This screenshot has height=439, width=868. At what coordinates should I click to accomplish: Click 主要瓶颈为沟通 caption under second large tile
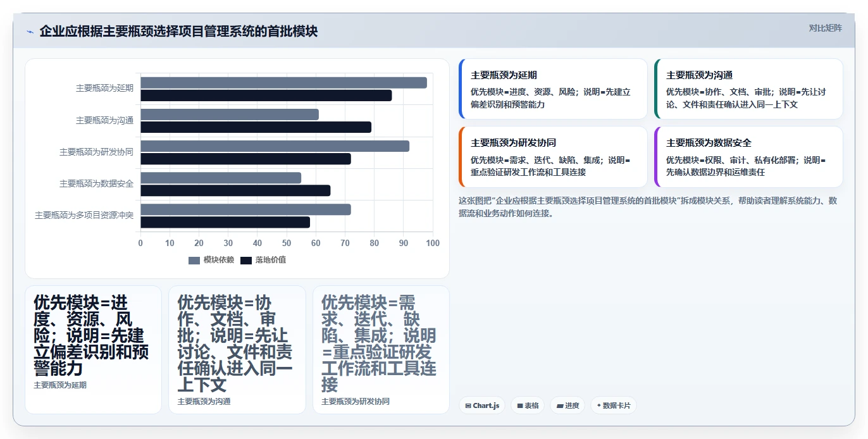pos(204,401)
